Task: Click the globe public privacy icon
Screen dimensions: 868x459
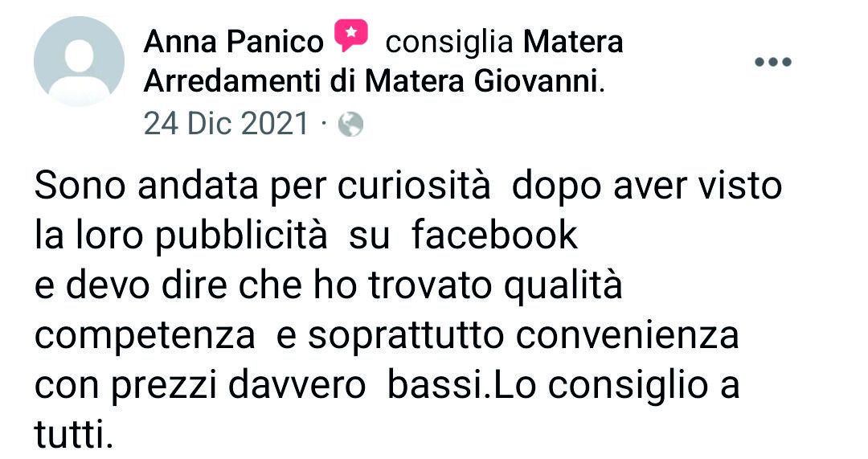Action: point(350,124)
